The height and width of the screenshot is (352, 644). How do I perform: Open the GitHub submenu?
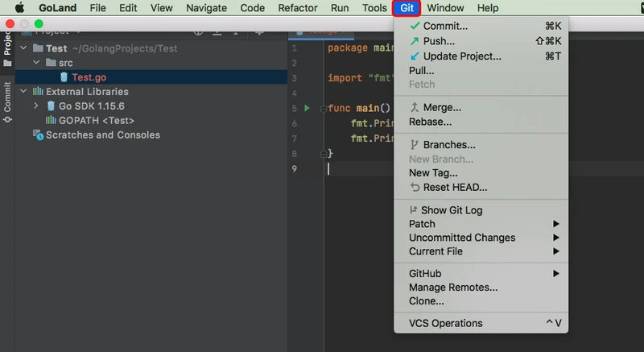click(x=481, y=274)
